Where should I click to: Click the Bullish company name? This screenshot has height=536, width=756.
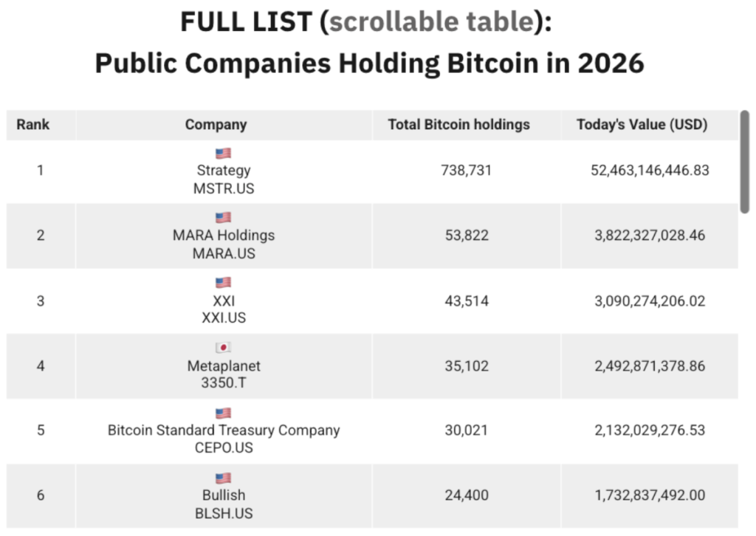(224, 495)
